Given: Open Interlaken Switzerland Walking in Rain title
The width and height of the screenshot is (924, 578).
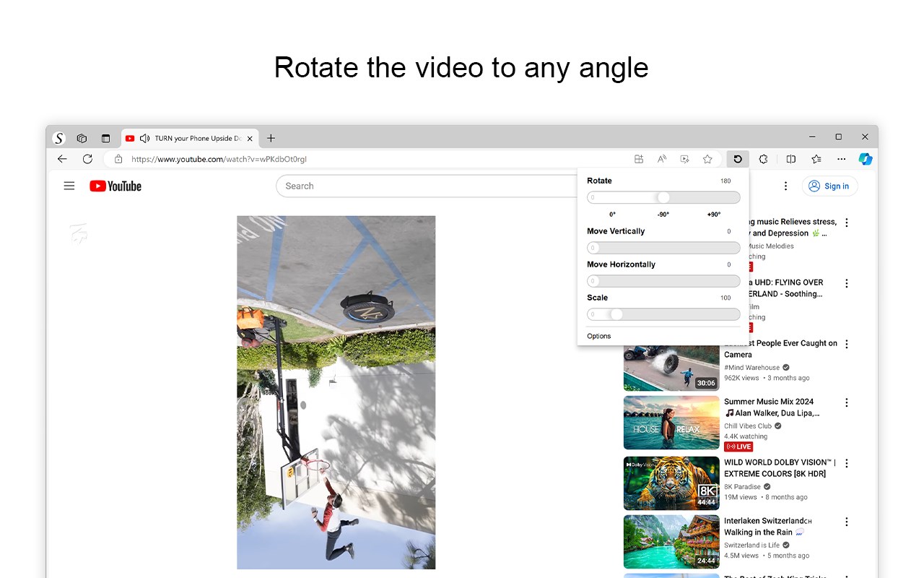Looking at the screenshot, I should (768, 527).
